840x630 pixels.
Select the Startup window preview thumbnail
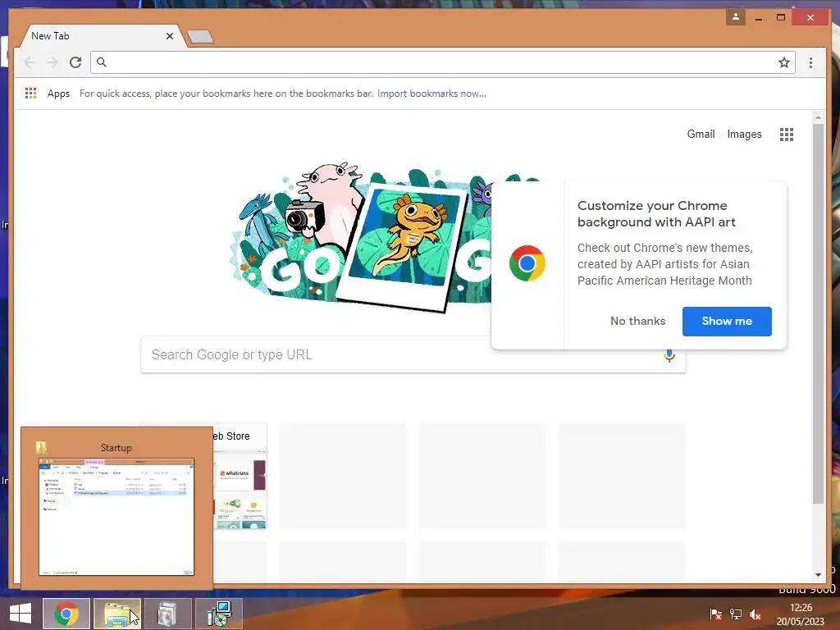coord(116,517)
